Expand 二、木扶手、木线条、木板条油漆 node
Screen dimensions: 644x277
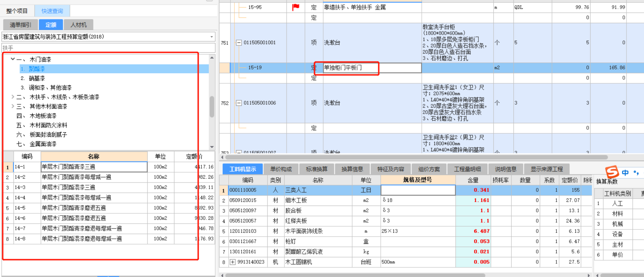[12, 97]
